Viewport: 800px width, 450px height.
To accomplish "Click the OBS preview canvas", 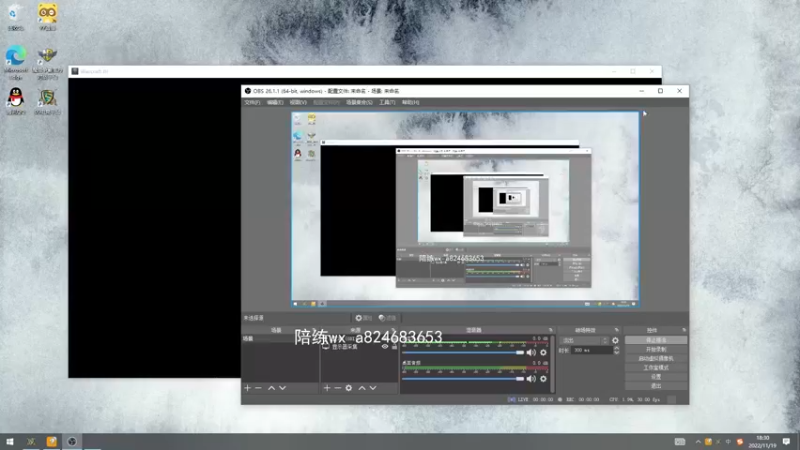I will (x=465, y=209).
